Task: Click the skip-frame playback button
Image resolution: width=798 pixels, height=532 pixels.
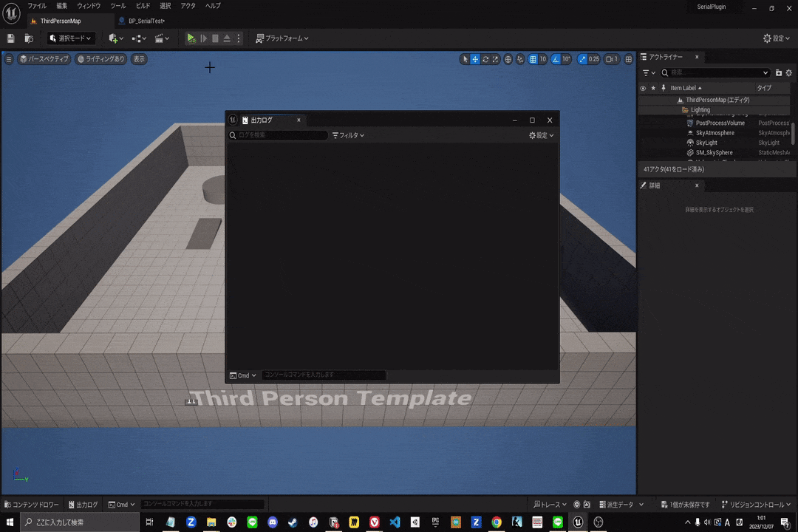Action: [x=204, y=38]
